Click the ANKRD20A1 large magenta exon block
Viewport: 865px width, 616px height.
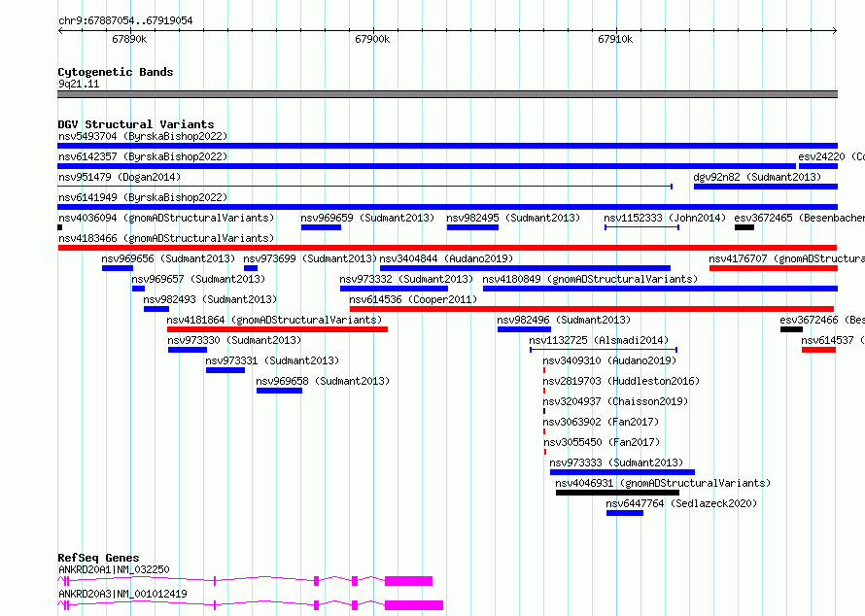coord(409,581)
